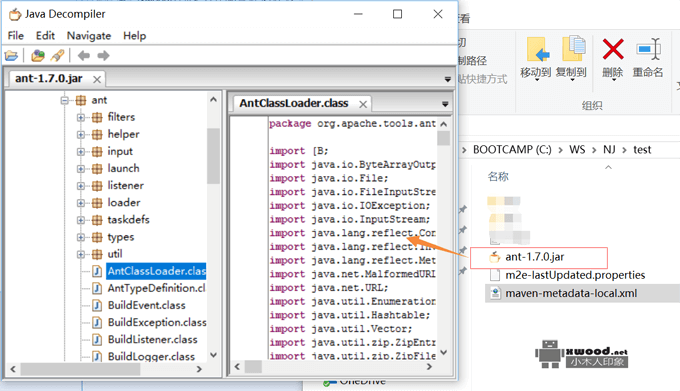Viewport: 680px width, 391px height.
Task: Click the util package icon
Action: tap(97, 254)
